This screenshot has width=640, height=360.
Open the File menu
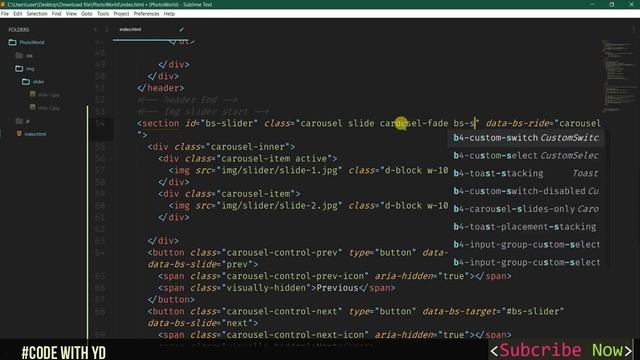click(4, 13)
